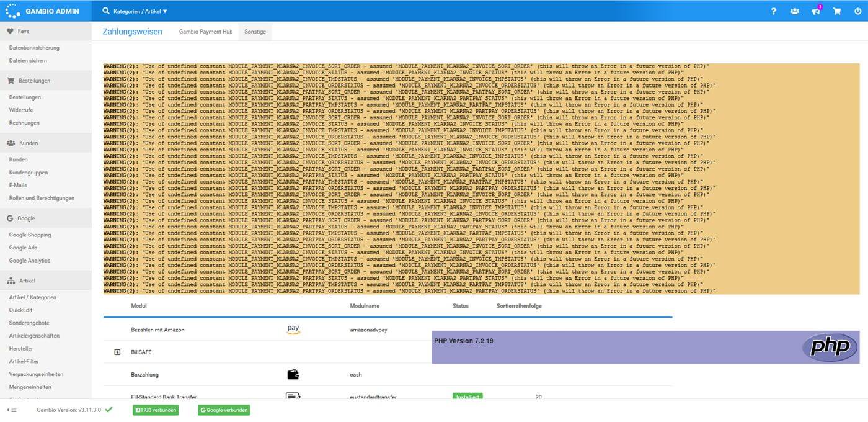Open Google Shopping in the sidebar

pos(30,235)
